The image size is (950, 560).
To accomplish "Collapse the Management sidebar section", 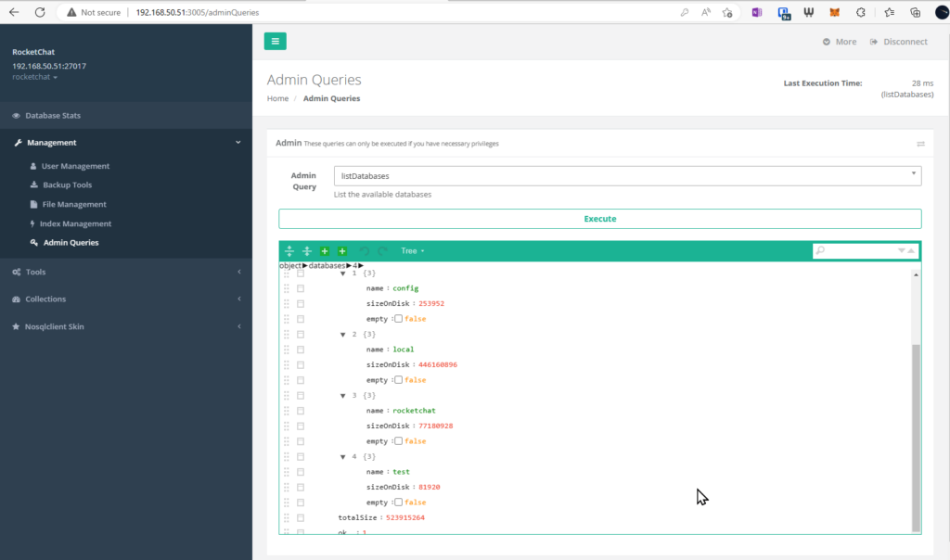I will click(126, 142).
